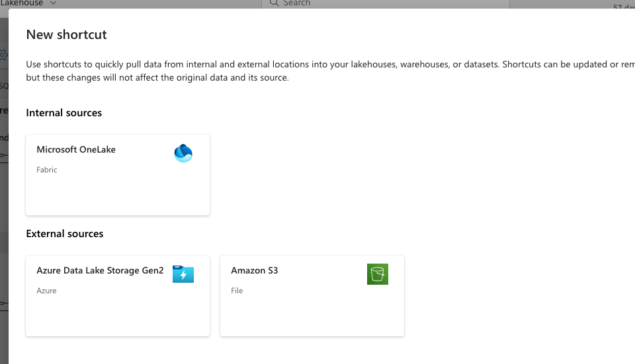Choose the Azure Data Lake Storage Gen2 title
Screen dimensions: 635x364
(x=100, y=270)
